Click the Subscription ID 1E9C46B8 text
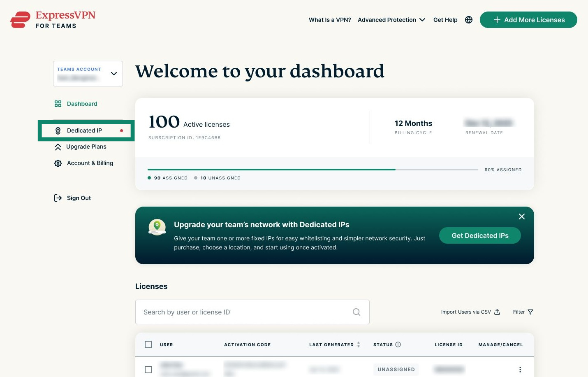 185,138
